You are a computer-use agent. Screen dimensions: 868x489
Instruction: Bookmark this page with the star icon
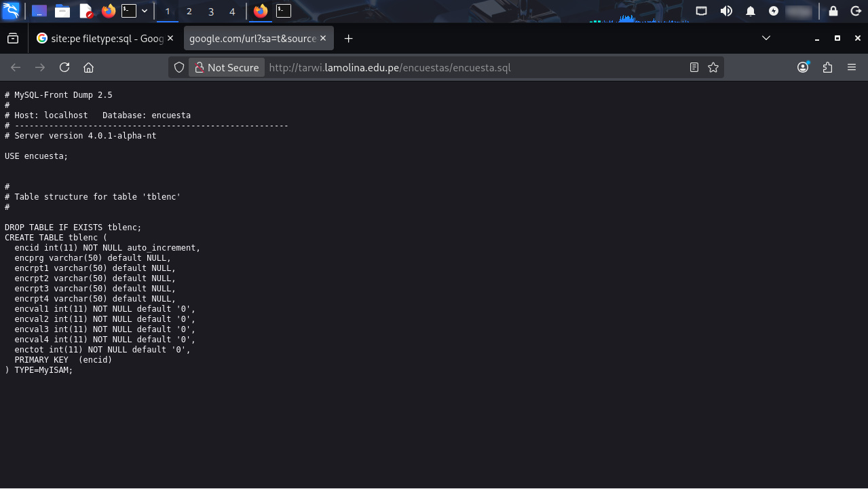pos(713,67)
